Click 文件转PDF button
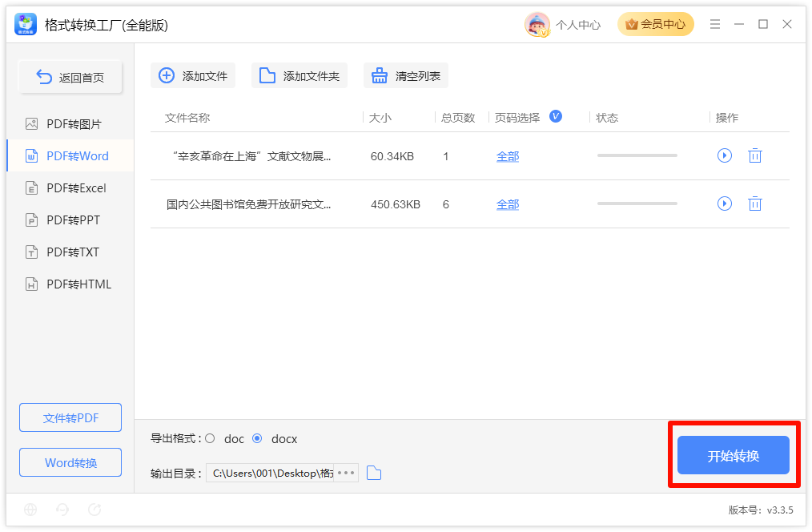Image resolution: width=812 pixels, height=532 pixels. click(70, 417)
